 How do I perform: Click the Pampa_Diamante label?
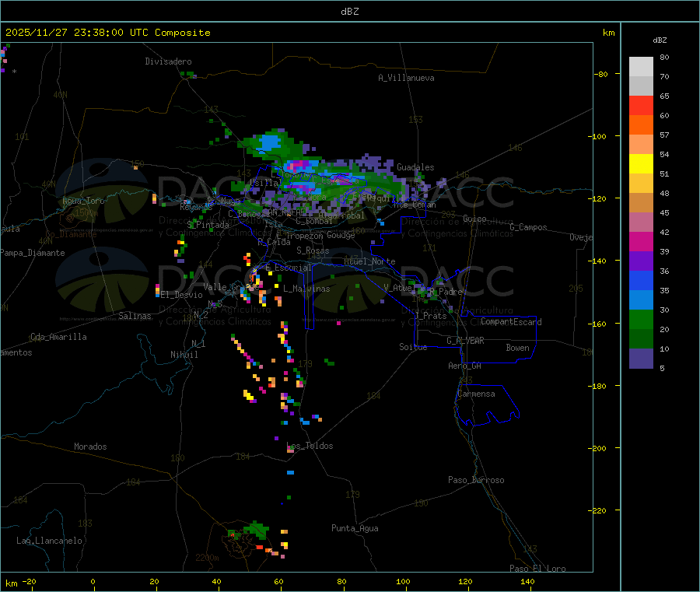click(33, 253)
